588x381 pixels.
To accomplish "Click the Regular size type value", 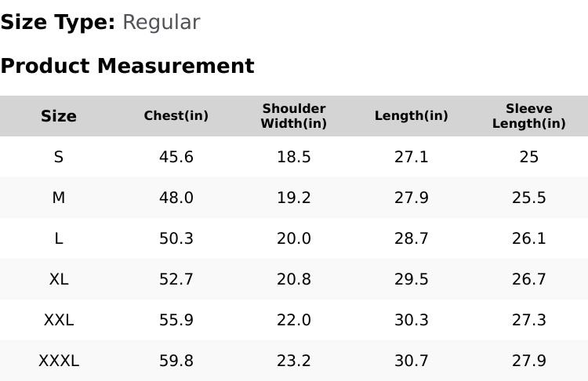I will [161, 23].
